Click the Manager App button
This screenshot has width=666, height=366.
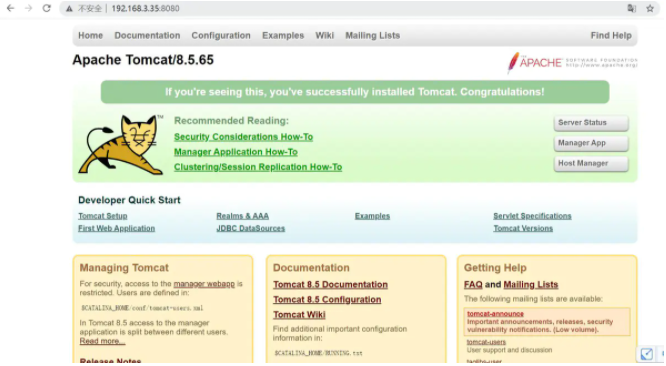[x=591, y=143]
